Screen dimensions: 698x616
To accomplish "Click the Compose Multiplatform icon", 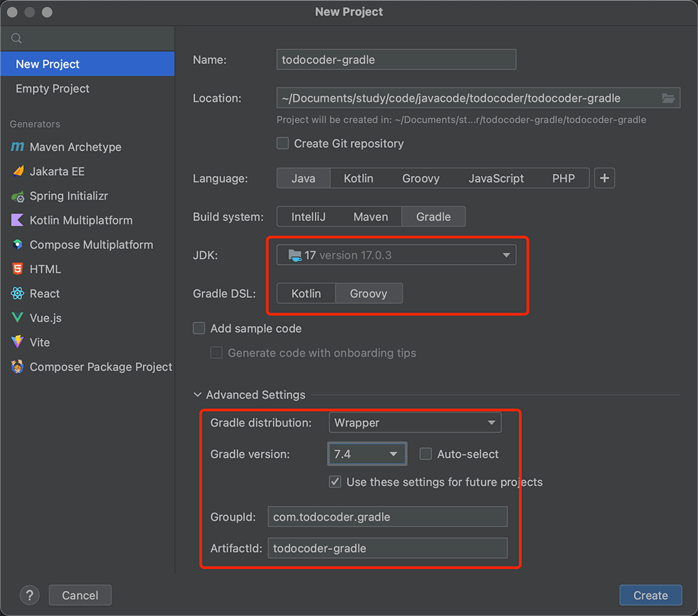I will click(x=17, y=244).
